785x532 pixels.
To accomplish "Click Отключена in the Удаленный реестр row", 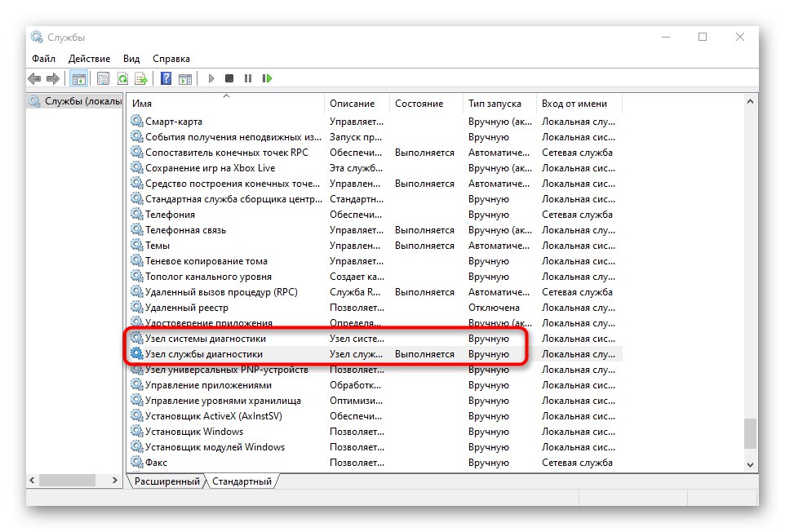I will pyautogui.click(x=494, y=308).
